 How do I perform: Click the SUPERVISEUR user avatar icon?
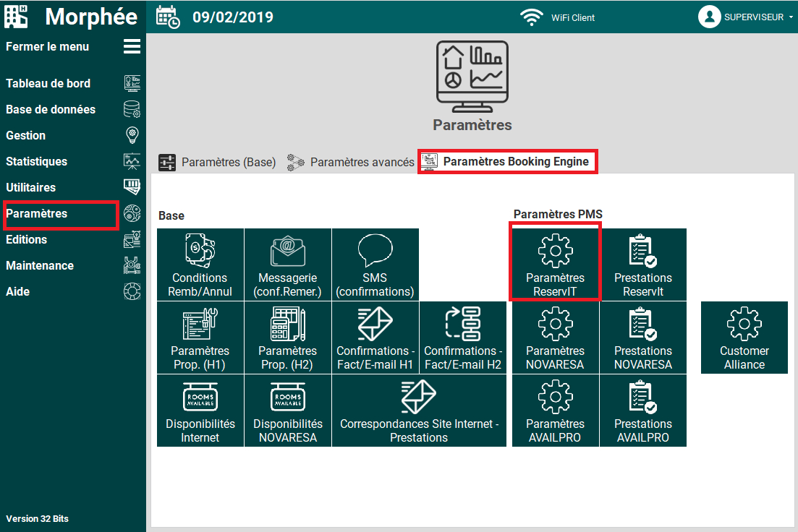(x=710, y=17)
